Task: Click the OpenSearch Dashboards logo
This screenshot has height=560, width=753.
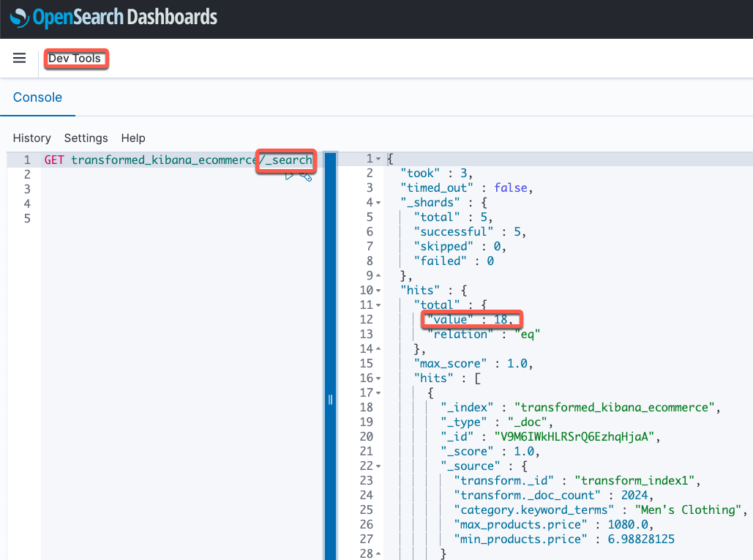Action: click(x=113, y=18)
